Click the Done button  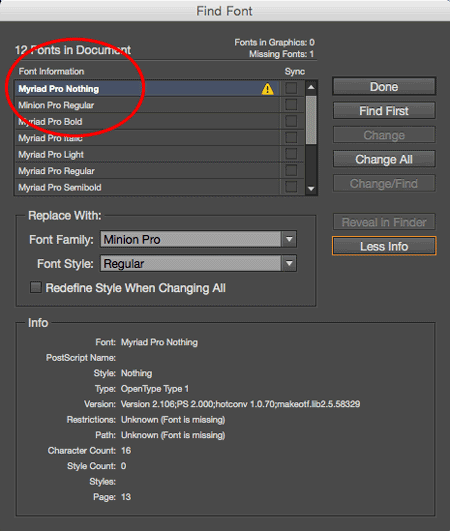[x=384, y=87]
